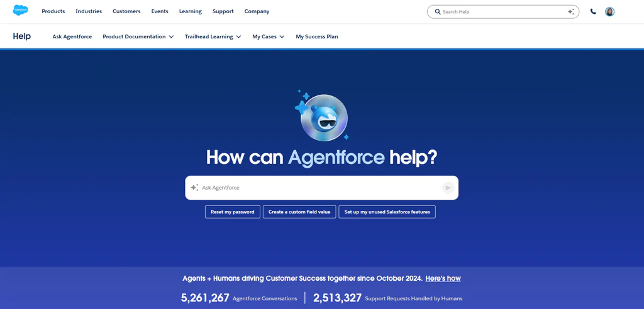Click the sparkle icon in Ask Agentforce field
Screen dimensions: 644x309
(x=194, y=188)
